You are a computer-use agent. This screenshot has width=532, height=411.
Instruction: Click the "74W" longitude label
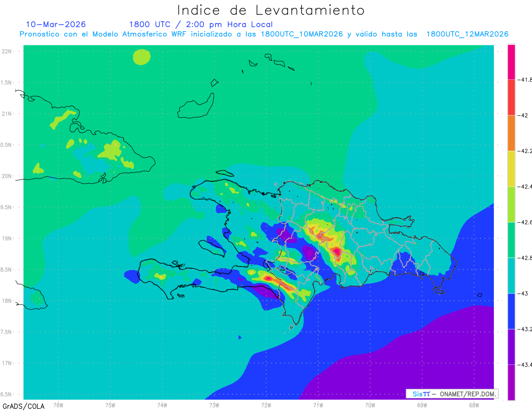click(162, 405)
